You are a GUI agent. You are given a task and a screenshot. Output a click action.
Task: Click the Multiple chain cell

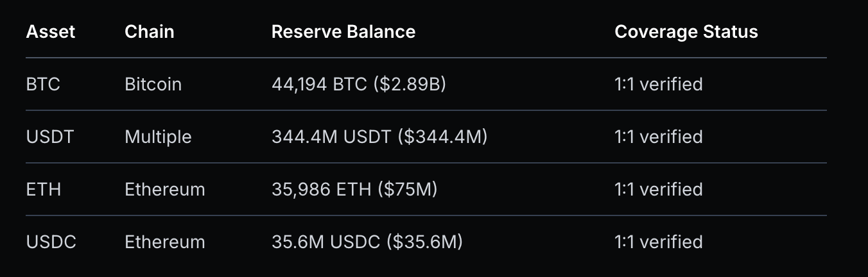tap(158, 137)
